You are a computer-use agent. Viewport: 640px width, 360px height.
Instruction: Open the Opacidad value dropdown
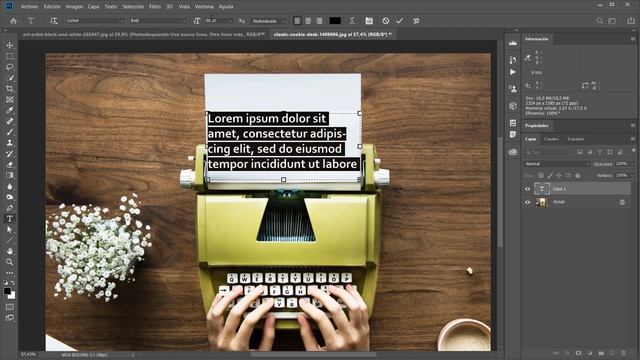(x=632, y=164)
